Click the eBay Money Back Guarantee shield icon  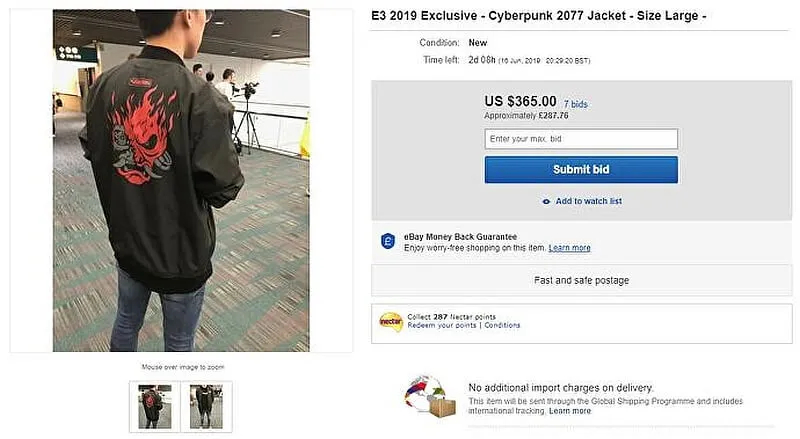389,242
